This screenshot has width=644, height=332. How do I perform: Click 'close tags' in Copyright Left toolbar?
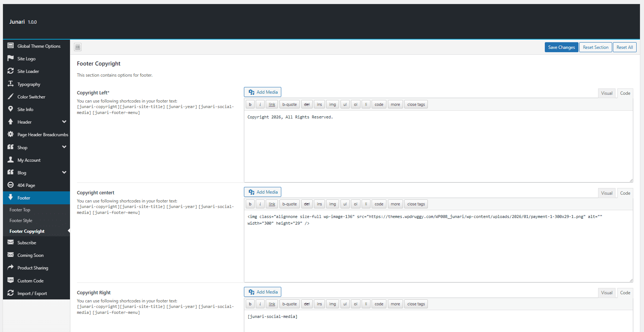pos(416,104)
